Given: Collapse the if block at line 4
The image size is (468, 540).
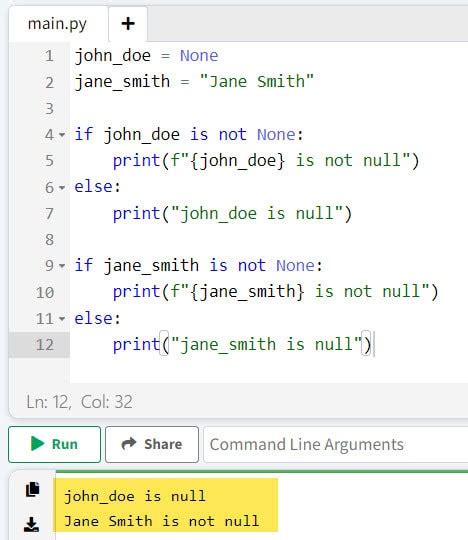Looking at the screenshot, I should 62,135.
